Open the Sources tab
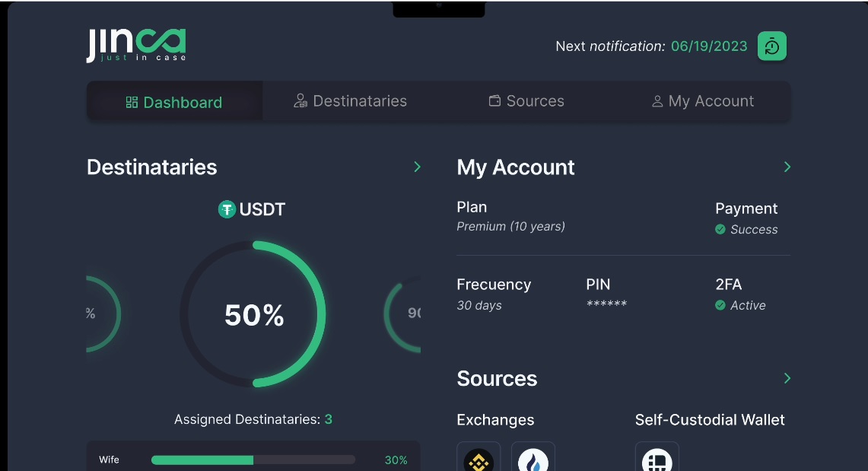The height and width of the screenshot is (471, 868). point(526,101)
